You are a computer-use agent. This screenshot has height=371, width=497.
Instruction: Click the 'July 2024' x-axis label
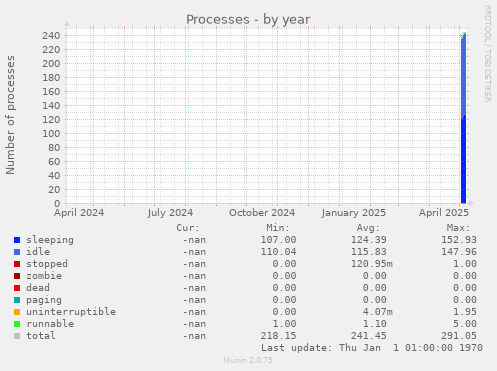pyautogui.click(x=170, y=213)
